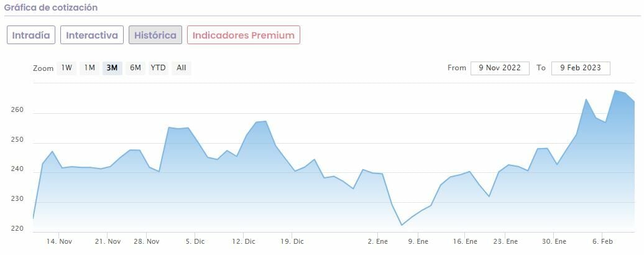This screenshot has height=255, width=644.
Task: Select the Histórica chart tab
Action: tap(155, 35)
